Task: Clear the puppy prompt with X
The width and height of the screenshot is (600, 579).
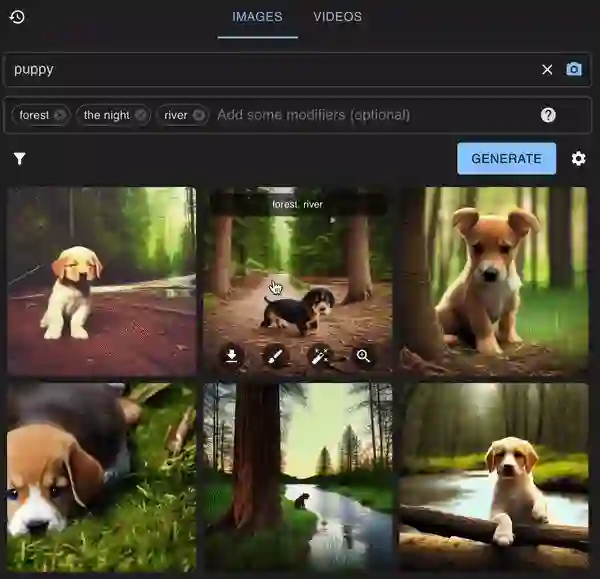Action: tap(547, 70)
